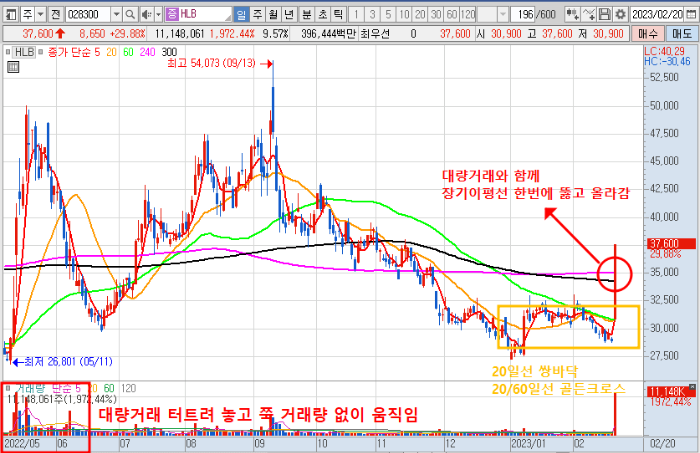The image size is (700, 453).
Task: Open the 주 market type dropdown arrow
Action: [x=41, y=15]
